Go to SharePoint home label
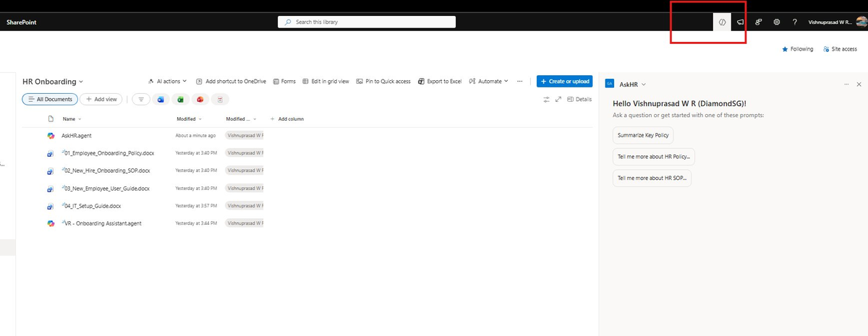The image size is (868, 336). click(x=22, y=22)
